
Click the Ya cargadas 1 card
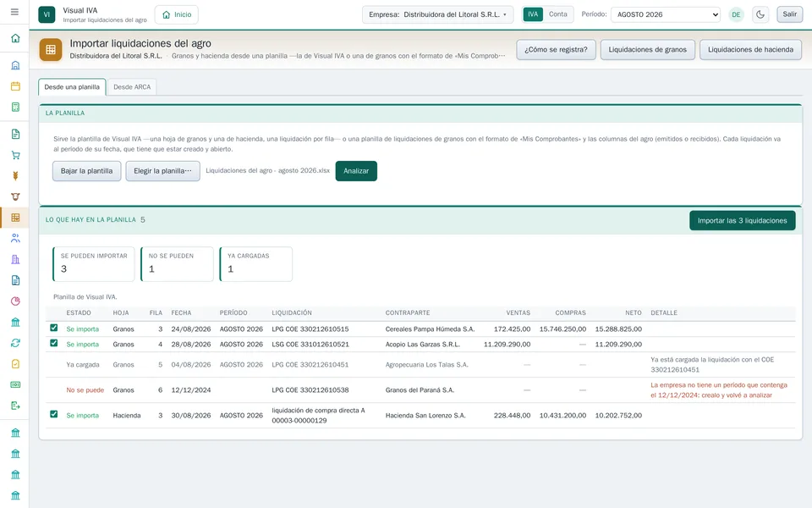(255, 264)
